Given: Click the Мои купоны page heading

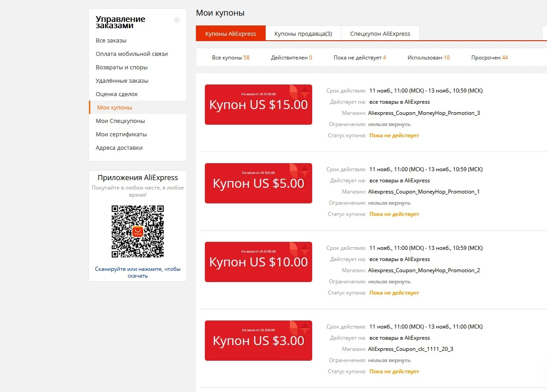Looking at the screenshot, I should click(220, 13).
